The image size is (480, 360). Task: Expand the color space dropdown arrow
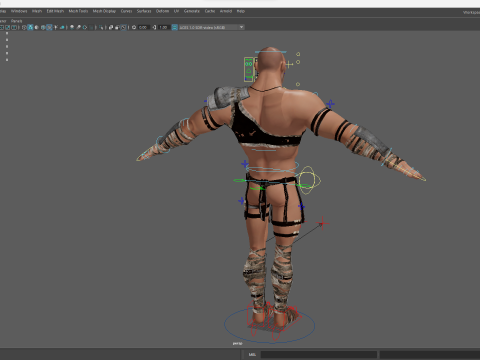click(241, 27)
